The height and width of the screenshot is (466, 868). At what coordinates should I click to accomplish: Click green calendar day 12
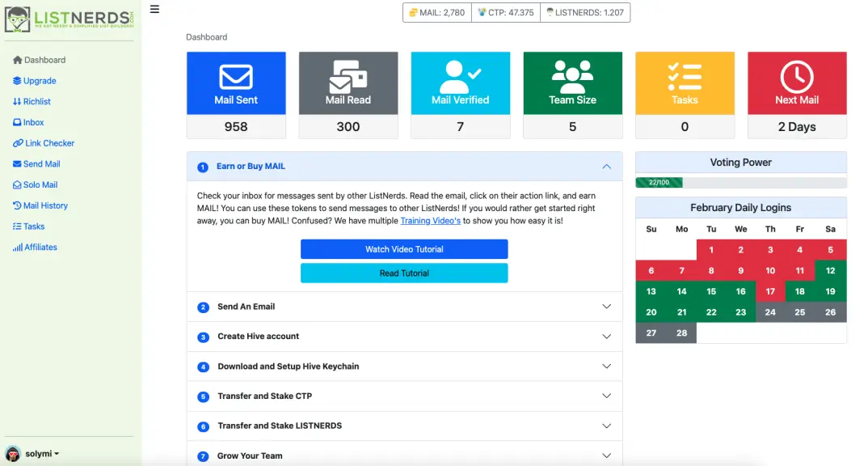tap(830, 270)
